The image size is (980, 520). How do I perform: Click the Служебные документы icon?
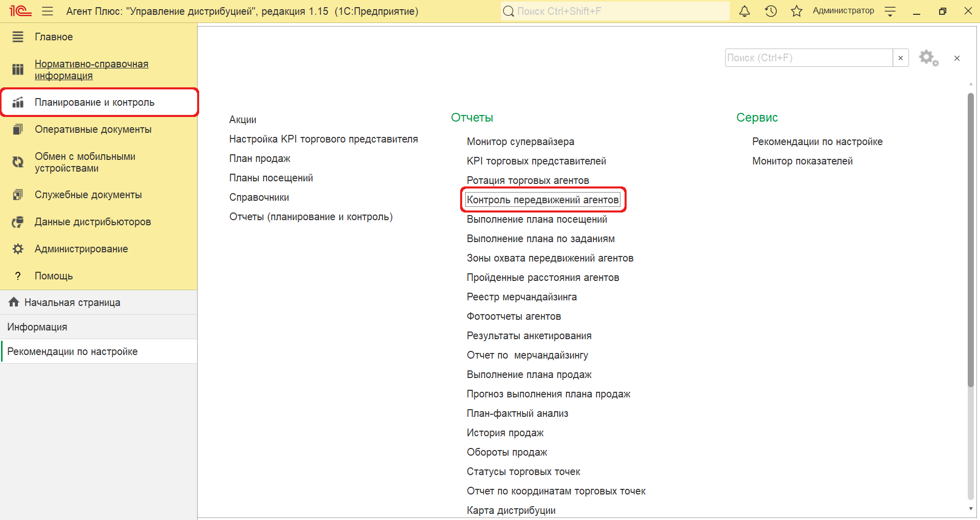[18, 195]
